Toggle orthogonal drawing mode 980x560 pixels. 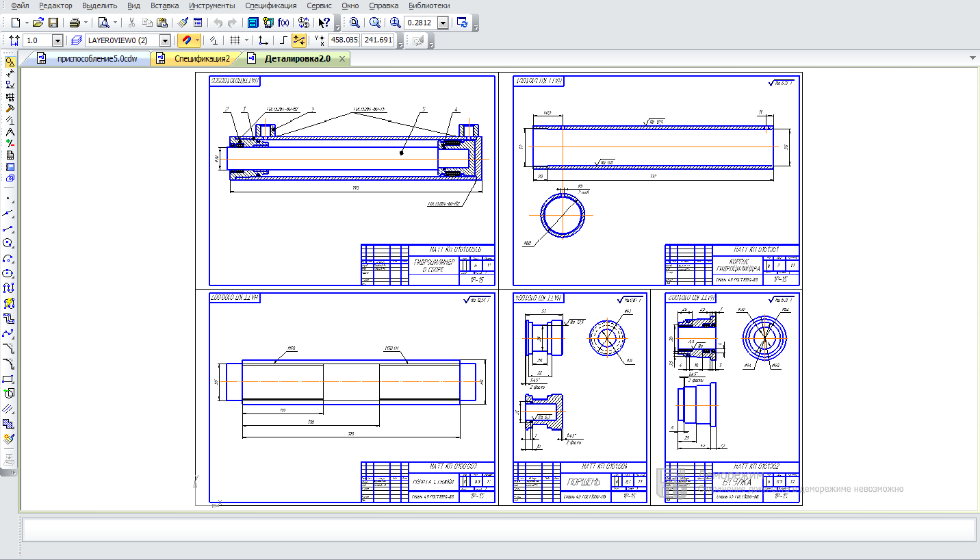click(284, 40)
